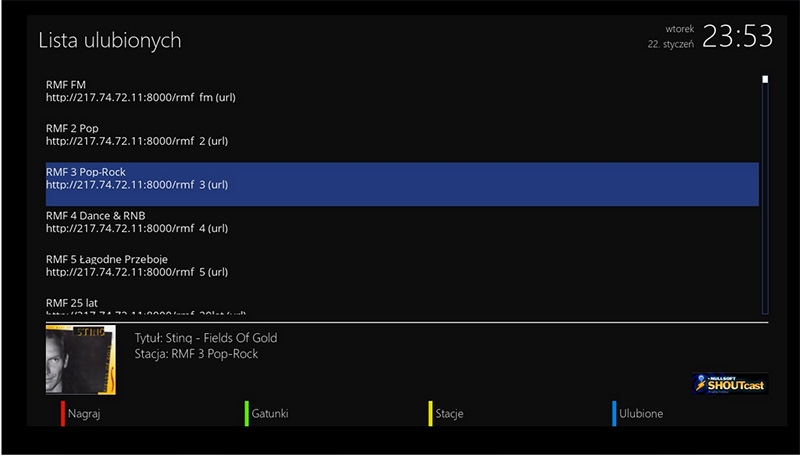Switch to the Stacje stations view
The image size is (800, 457).
tap(449, 414)
